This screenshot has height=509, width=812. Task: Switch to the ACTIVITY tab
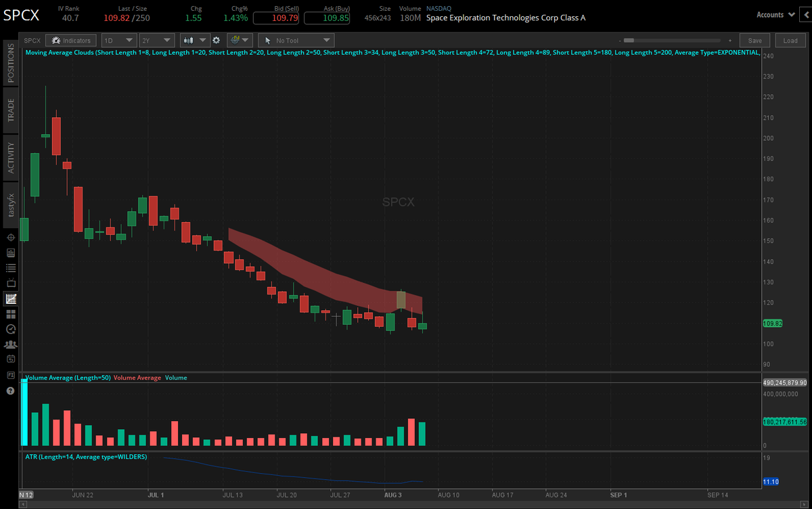click(10, 157)
